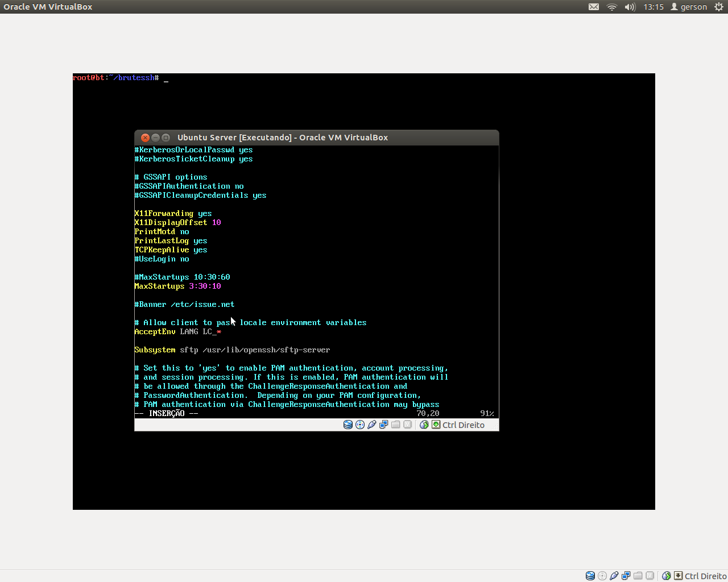
Task: Close the Ubuntu Server VirtualBox window
Action: tap(145, 138)
